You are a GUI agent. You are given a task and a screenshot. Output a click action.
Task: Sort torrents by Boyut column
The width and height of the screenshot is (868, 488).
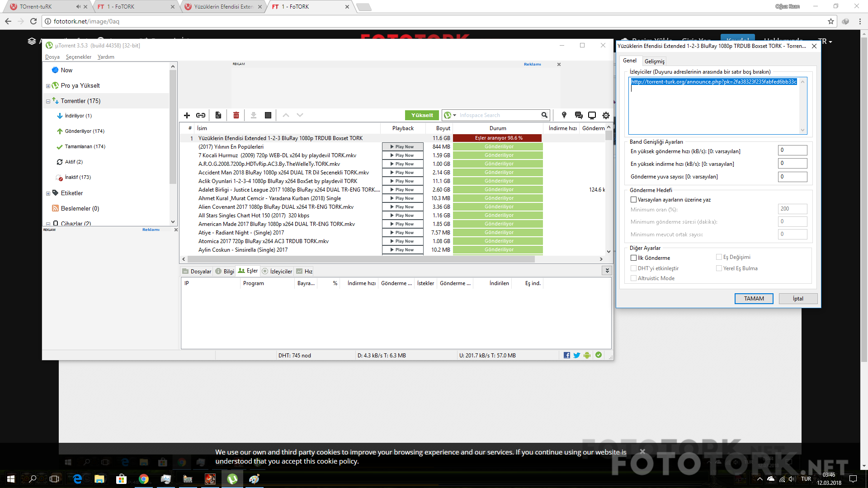coord(439,128)
